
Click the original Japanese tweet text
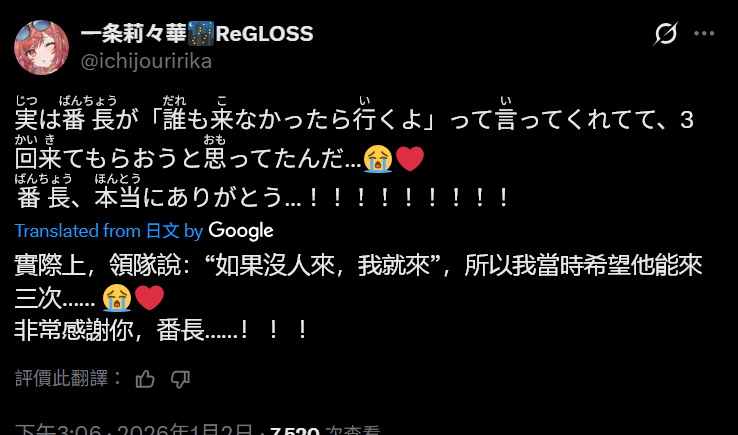(354, 153)
